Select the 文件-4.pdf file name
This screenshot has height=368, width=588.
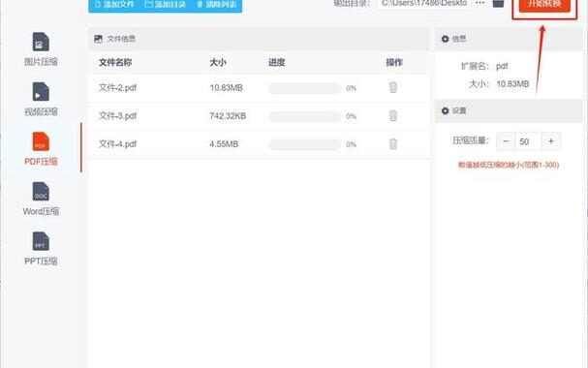(x=117, y=144)
